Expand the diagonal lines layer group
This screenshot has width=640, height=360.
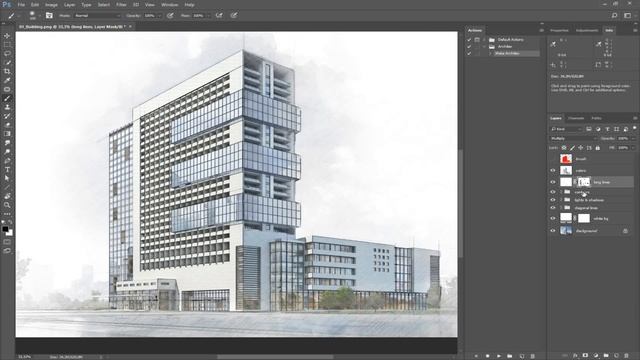[x=561, y=208]
